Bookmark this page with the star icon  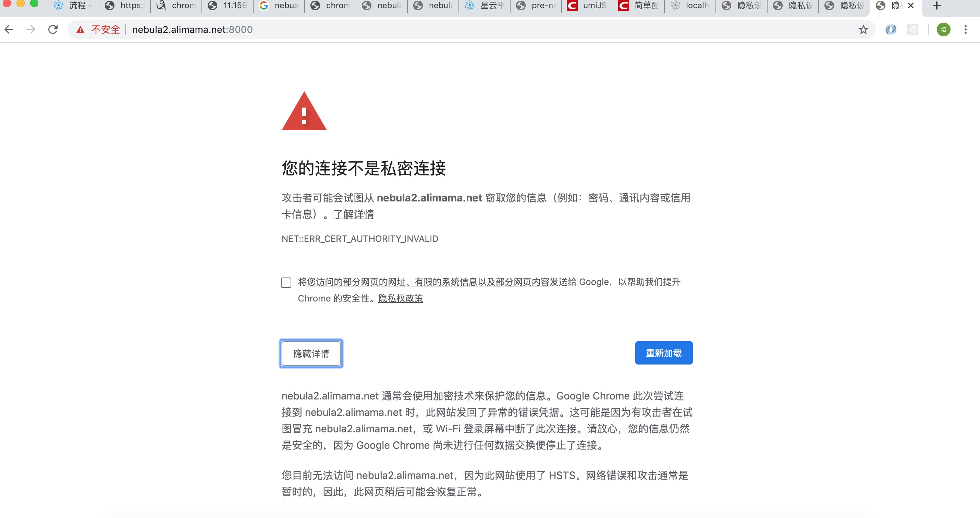(x=863, y=29)
